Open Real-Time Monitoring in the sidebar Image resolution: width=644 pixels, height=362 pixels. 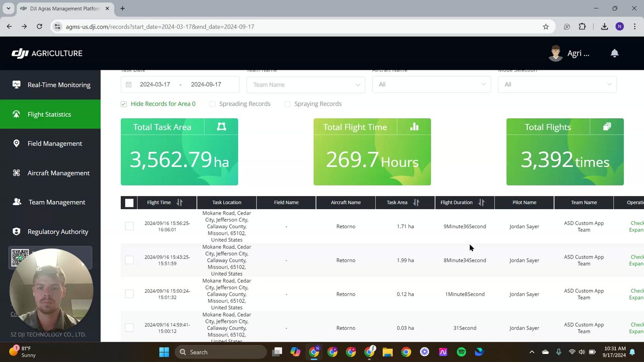[x=50, y=85]
